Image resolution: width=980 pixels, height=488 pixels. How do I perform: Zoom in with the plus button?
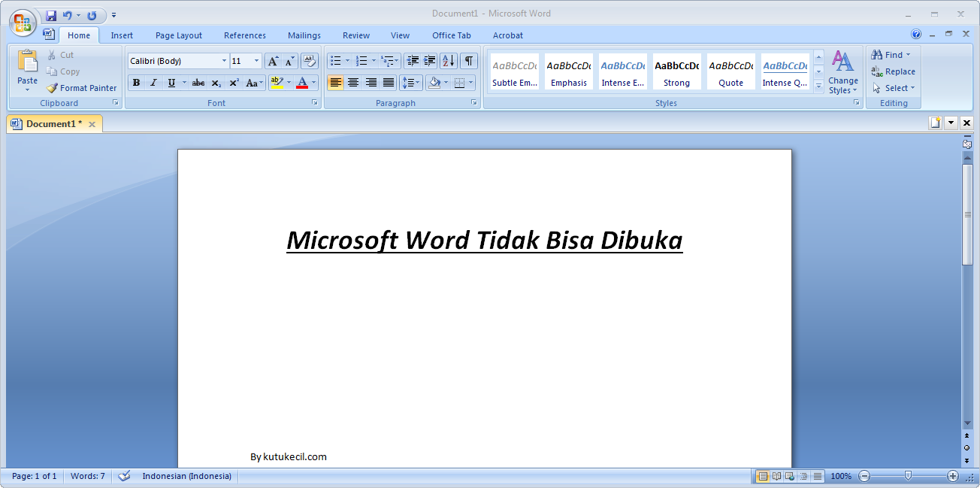[x=953, y=476]
